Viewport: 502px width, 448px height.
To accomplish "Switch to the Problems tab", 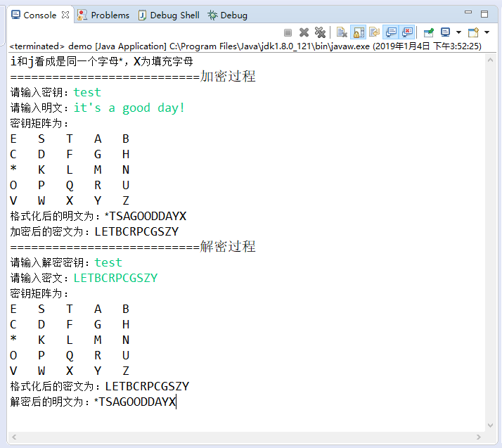I will [103, 15].
